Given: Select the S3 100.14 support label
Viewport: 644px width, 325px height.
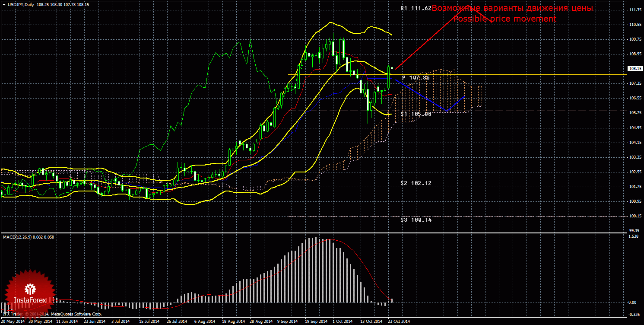Looking at the screenshot, I should [x=416, y=220].
